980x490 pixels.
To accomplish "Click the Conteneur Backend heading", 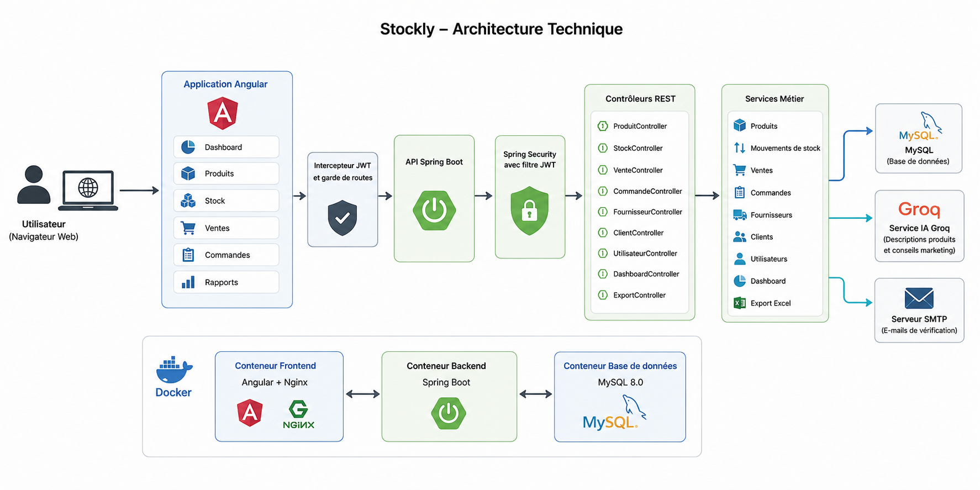I will [446, 366].
